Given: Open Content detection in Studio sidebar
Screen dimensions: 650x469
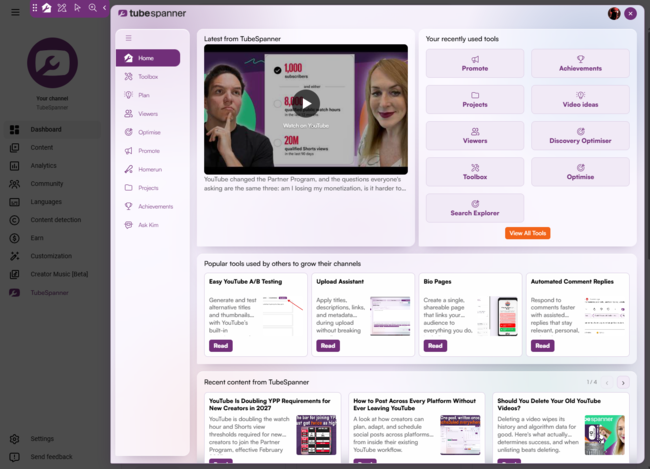Looking at the screenshot, I should [52, 220].
